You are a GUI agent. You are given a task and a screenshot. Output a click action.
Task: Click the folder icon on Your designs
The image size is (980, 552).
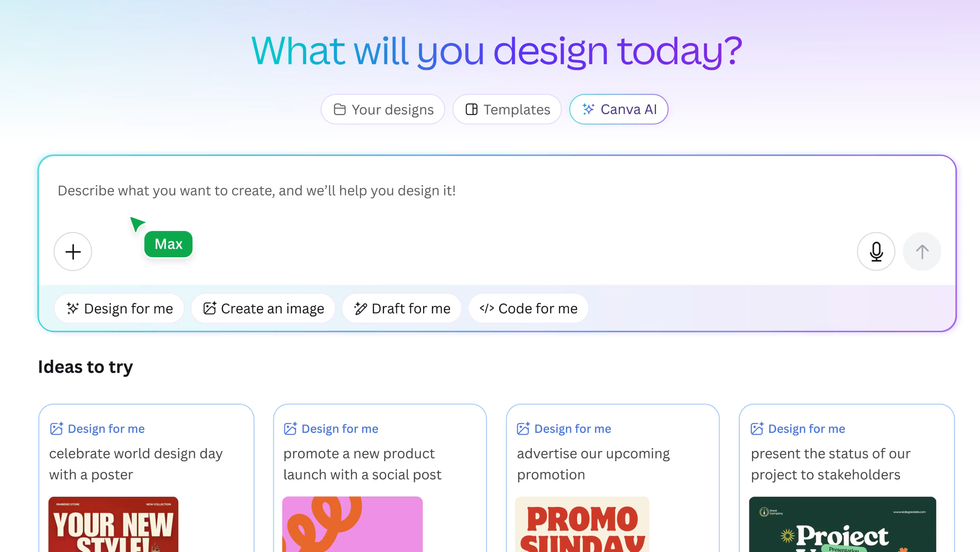(x=340, y=109)
